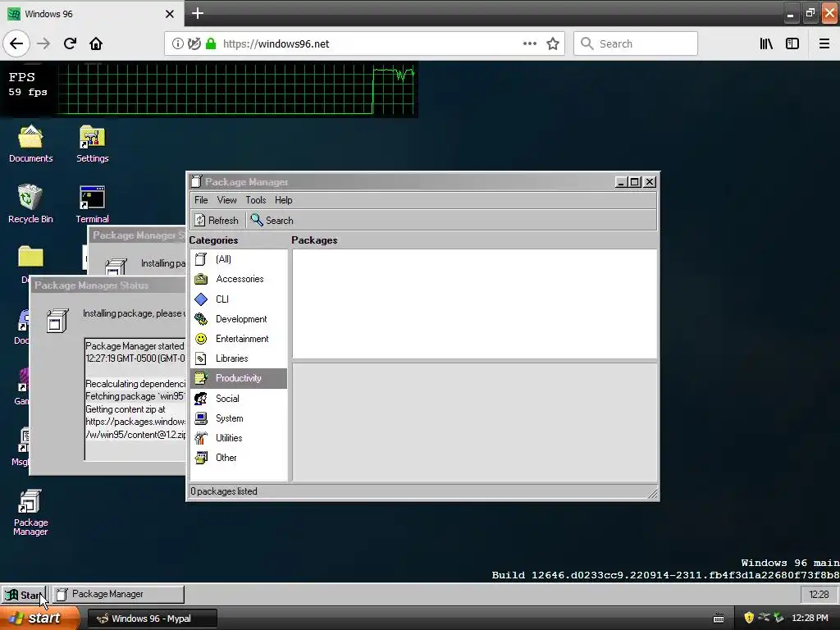Viewport: 840px width, 630px height.
Task: Open the Recycle Bin icon
Action: pyautogui.click(x=30, y=203)
